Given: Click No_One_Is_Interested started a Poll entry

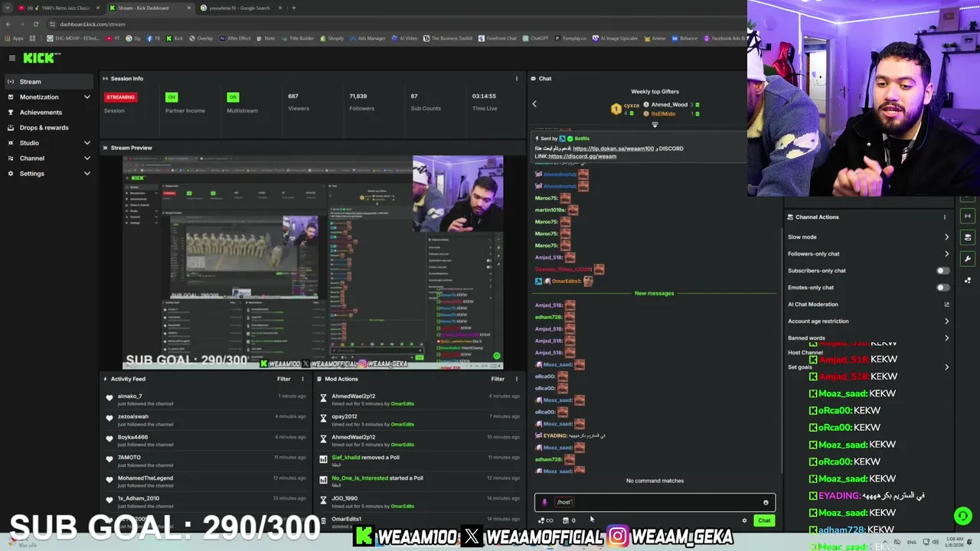Looking at the screenshot, I should tap(420, 481).
